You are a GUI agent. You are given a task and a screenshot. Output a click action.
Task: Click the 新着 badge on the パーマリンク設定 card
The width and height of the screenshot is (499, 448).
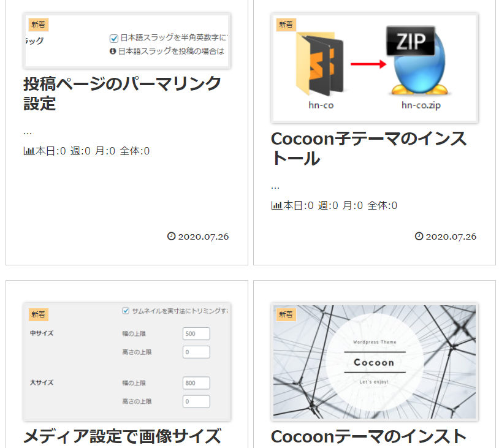pos(38,25)
